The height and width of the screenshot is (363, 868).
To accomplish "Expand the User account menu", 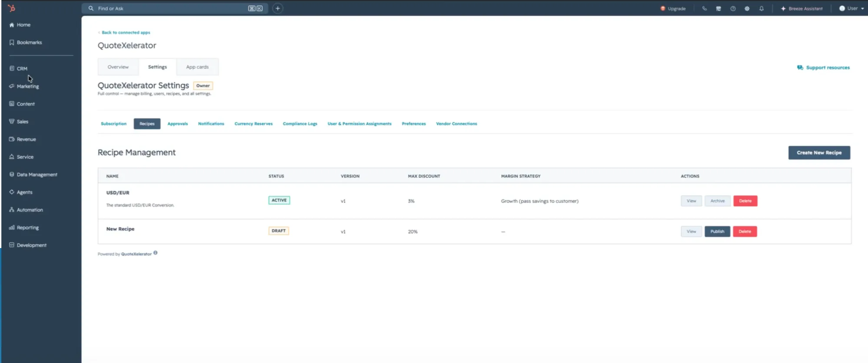I will (x=852, y=8).
